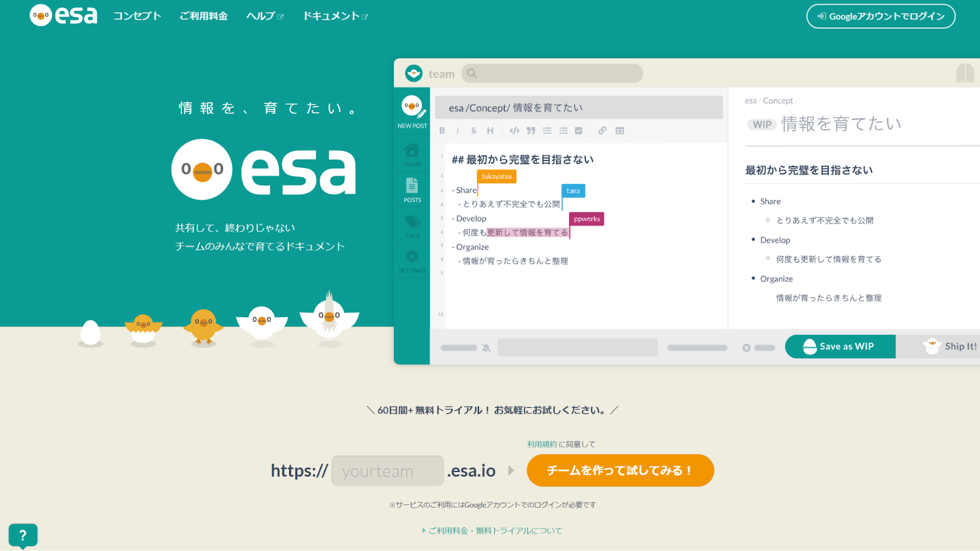This screenshot has height=551, width=980.
Task: Open POSTS document icon in sidebar
Action: coord(412,190)
